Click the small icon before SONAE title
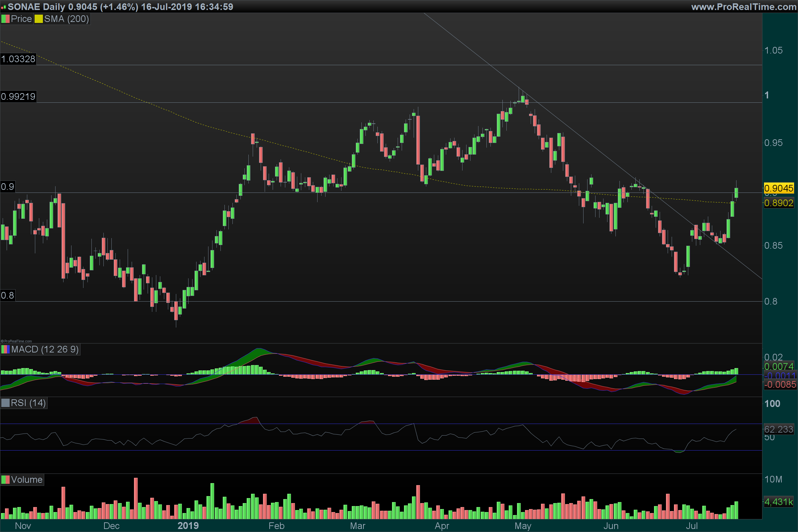The height and width of the screenshot is (532, 798). (x=3, y=7)
